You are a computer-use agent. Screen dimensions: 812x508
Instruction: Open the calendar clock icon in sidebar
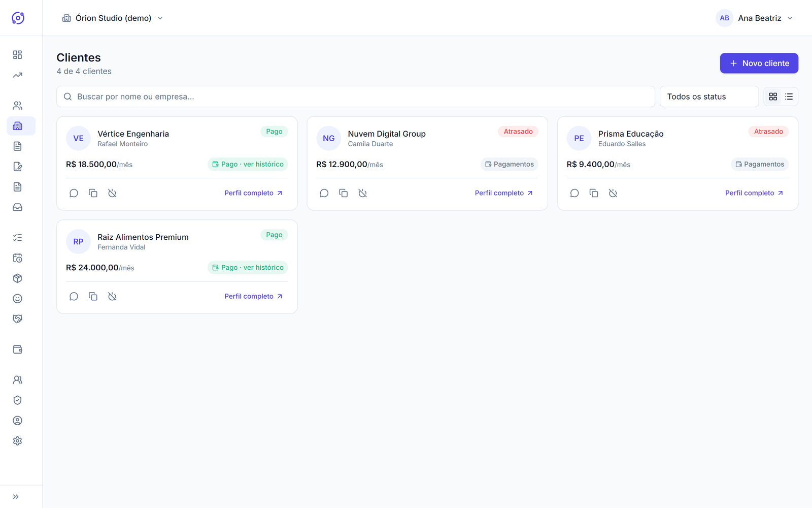tap(18, 258)
